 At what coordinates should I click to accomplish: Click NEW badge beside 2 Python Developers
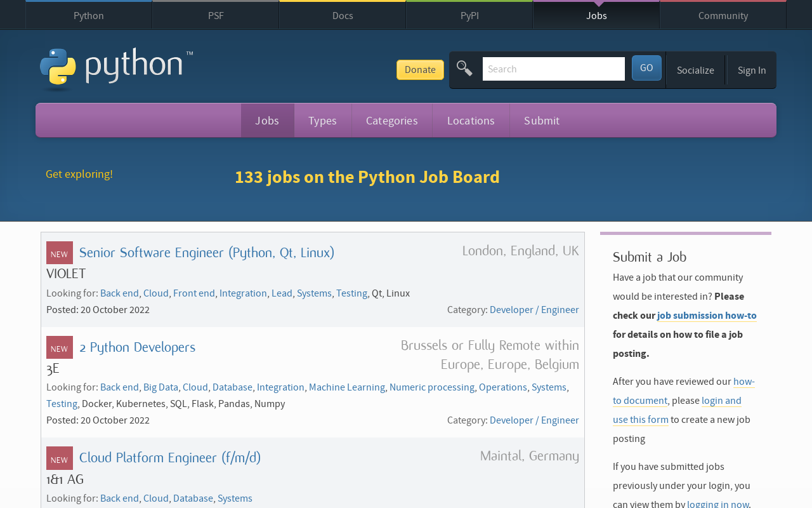tap(60, 347)
